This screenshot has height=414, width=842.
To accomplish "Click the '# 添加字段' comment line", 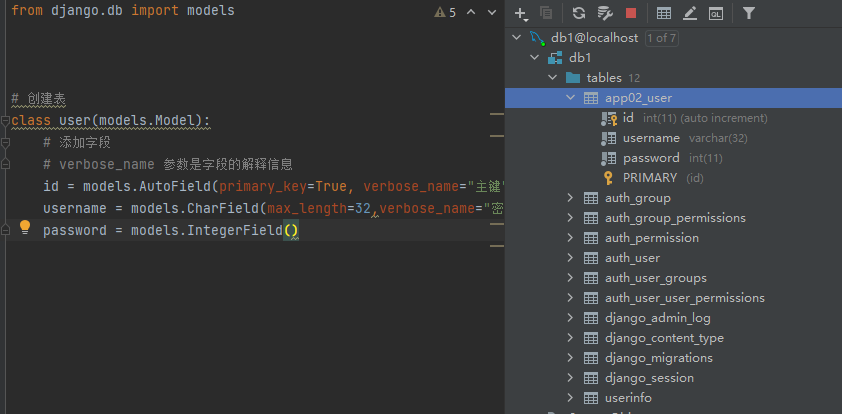I will click(x=77, y=143).
